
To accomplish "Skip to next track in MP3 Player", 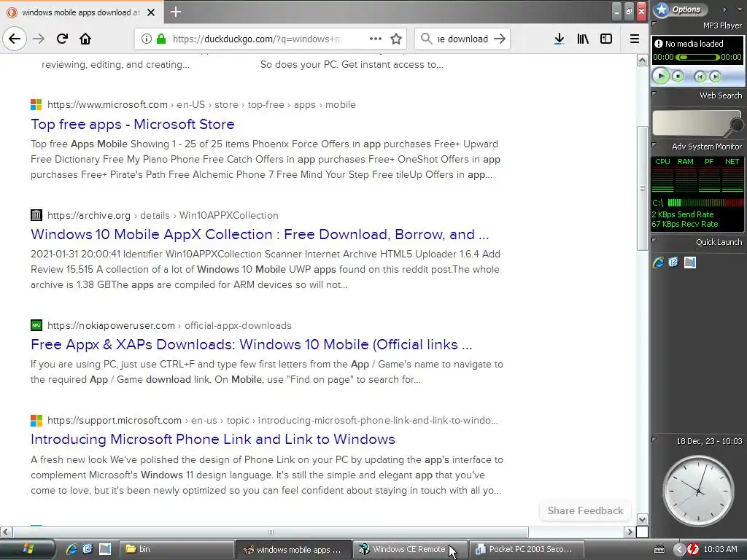I will (x=715, y=76).
